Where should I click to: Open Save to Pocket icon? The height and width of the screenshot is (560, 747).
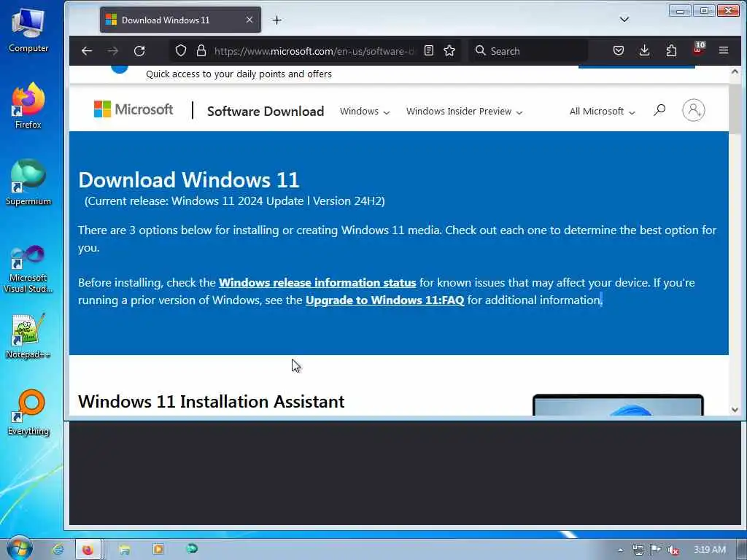[x=619, y=50]
